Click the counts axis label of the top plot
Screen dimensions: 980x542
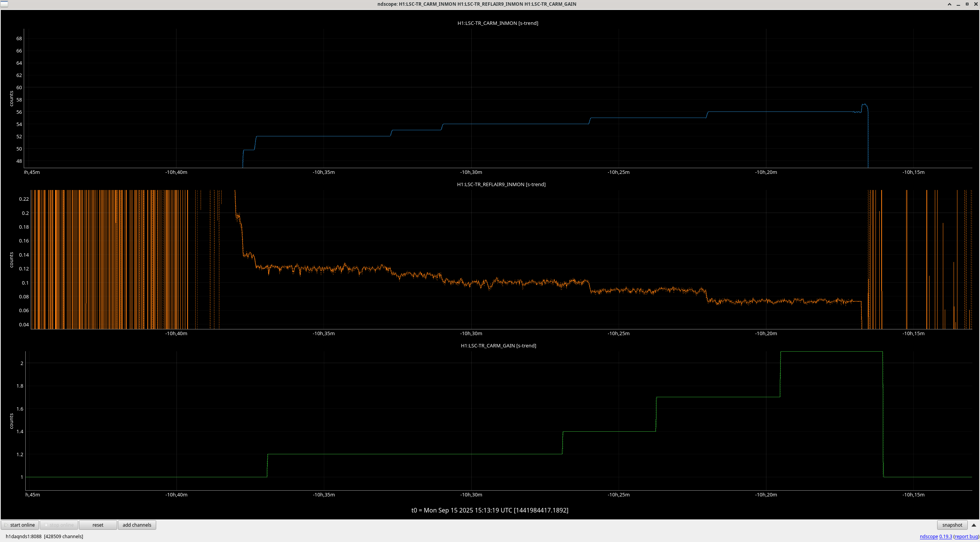click(11, 99)
